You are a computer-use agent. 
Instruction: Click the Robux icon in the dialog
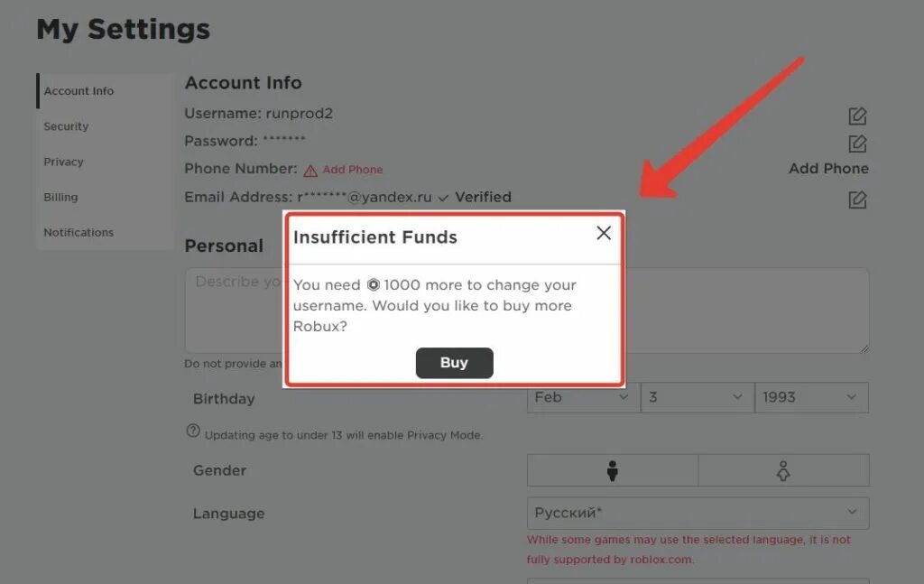click(x=373, y=285)
